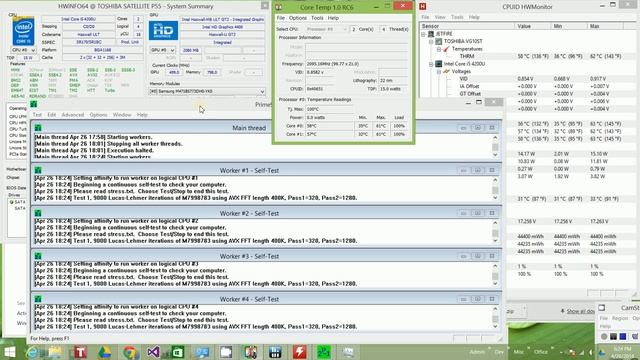Open the Help menu in Prime95
The width and height of the screenshot is (640, 360).
(x=142, y=115)
